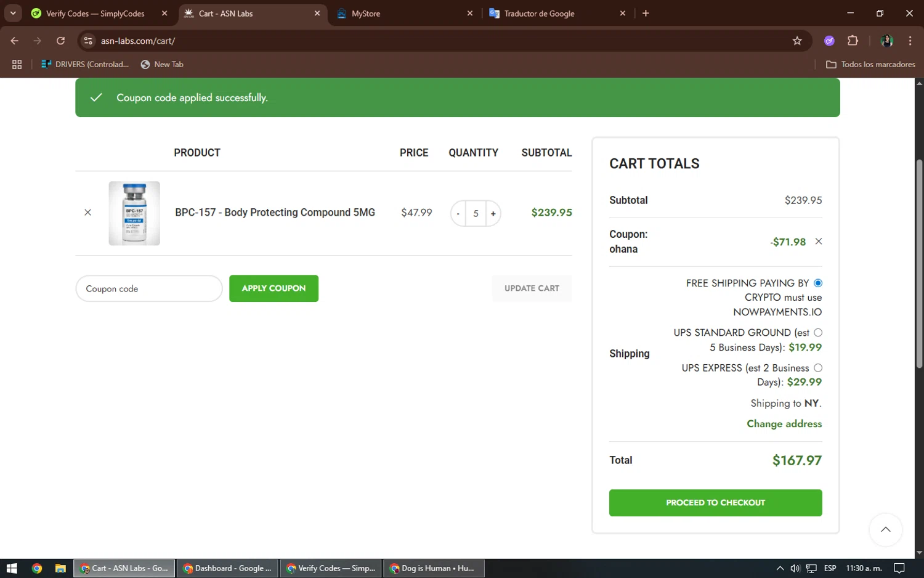Decrease BPC-157 quantity with minus button
The image size is (924, 578).
[458, 214]
